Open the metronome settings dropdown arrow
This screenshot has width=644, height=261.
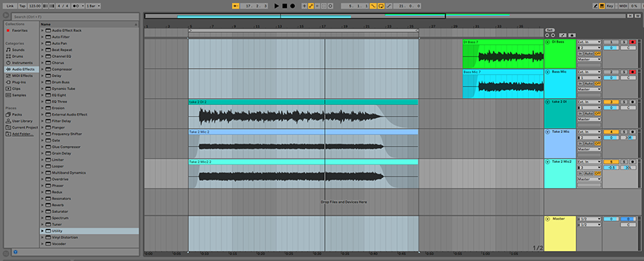[x=83, y=6]
